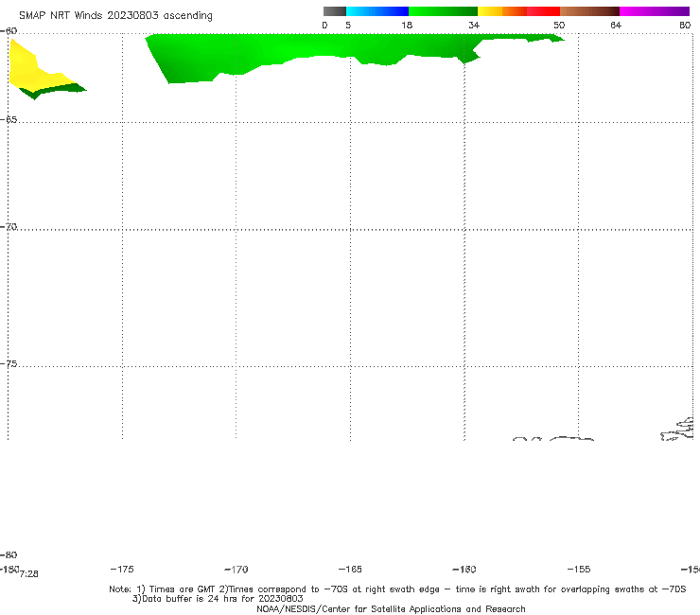Click the 'NOAA/NESDIS/Center for Satellite Applications and Research' credit
Viewport: 700px width, 615px height.
pyautogui.click(x=391, y=608)
